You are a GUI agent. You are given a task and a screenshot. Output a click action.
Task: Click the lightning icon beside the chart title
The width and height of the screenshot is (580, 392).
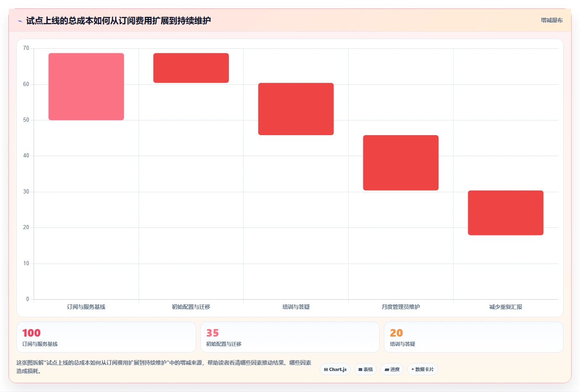point(20,21)
